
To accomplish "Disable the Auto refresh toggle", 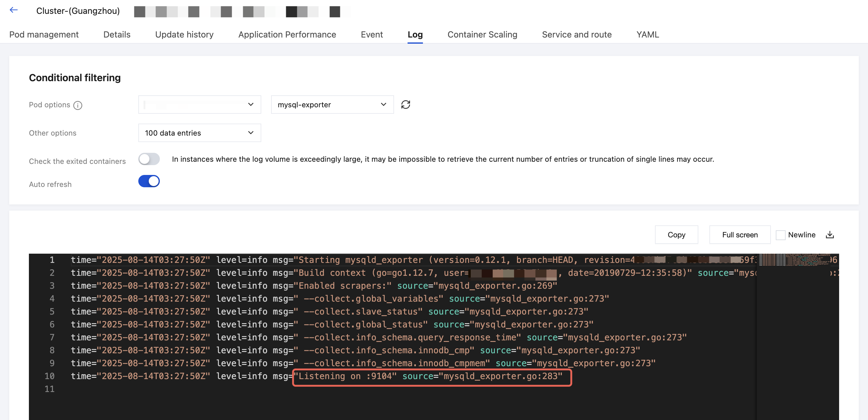I will coord(149,181).
